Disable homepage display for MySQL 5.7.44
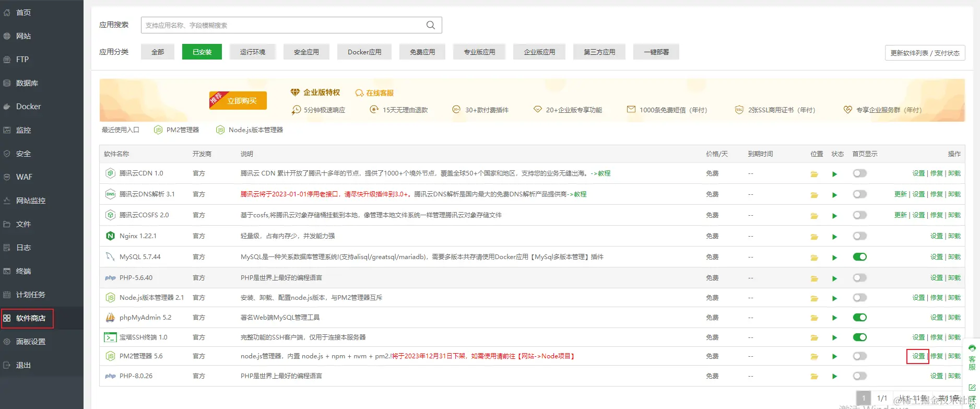 pyautogui.click(x=859, y=257)
